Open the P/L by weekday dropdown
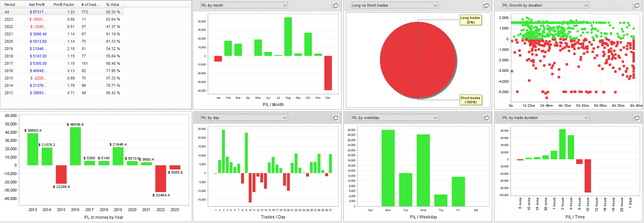644x223 pixels. [395, 118]
